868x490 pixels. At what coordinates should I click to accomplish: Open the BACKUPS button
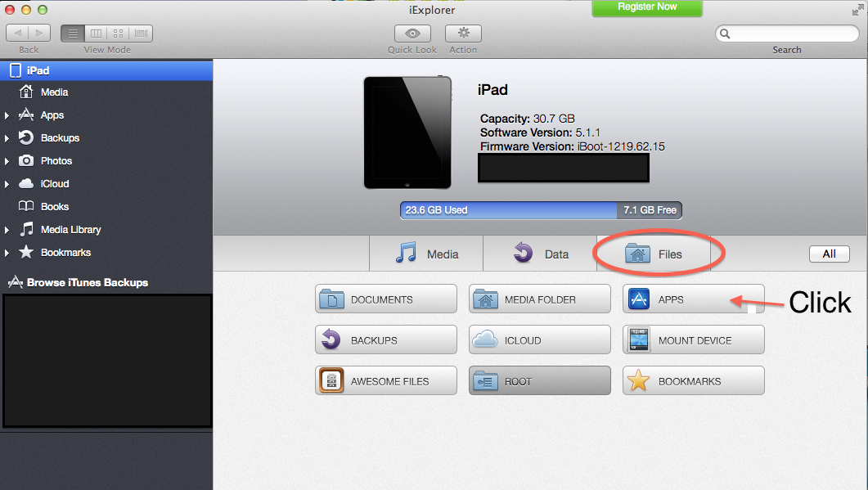(x=386, y=340)
